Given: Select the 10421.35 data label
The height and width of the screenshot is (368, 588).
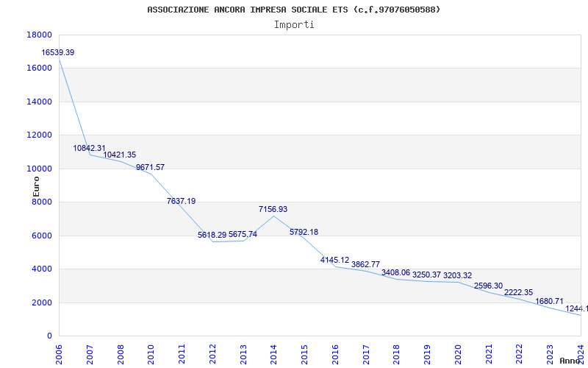Looking at the screenshot, I should [x=120, y=155].
